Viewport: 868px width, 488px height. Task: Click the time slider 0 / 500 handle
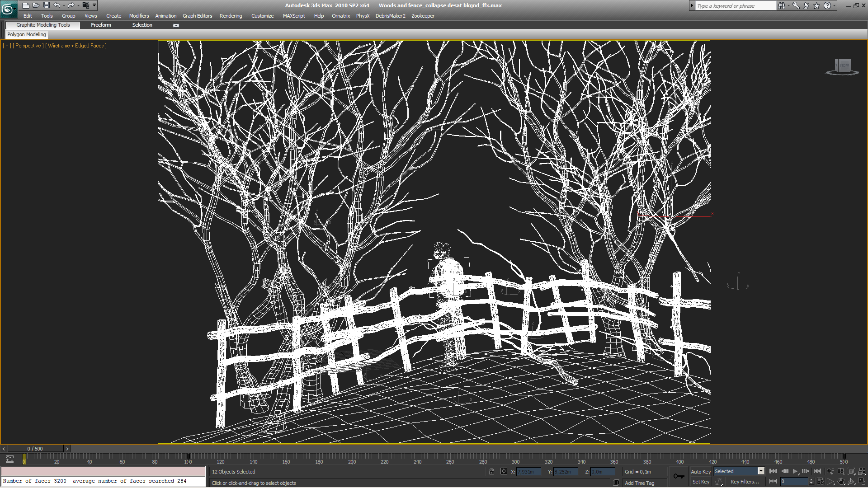tap(35, 449)
